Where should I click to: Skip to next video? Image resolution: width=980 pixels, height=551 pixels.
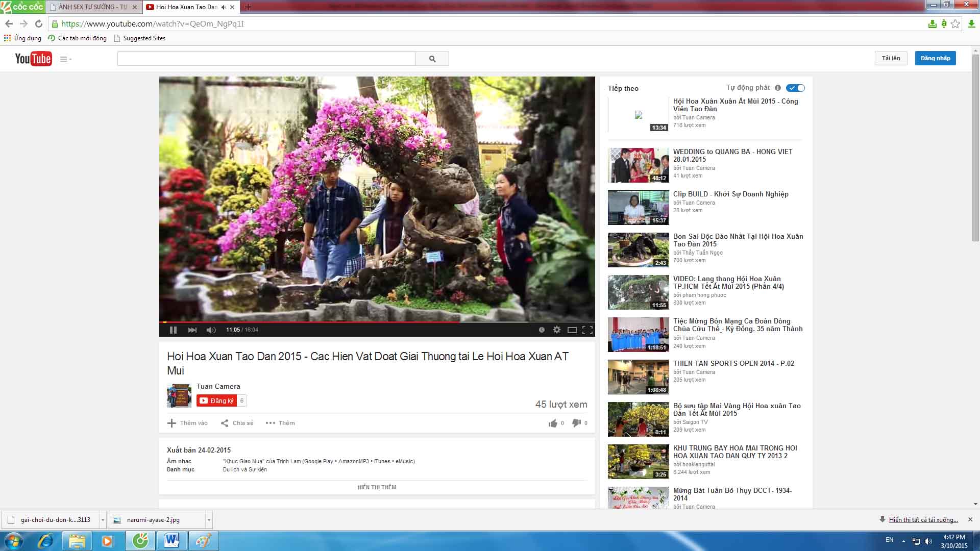(x=192, y=330)
